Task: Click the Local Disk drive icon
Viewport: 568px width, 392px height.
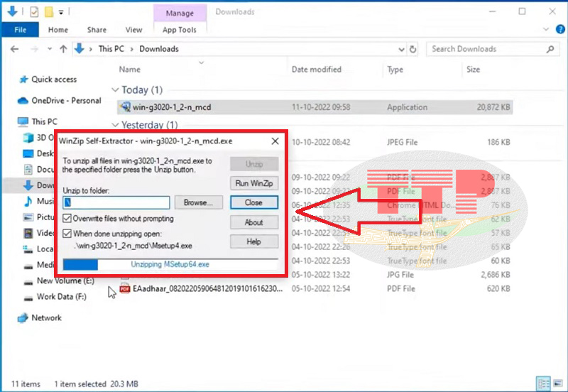Action: (28, 249)
